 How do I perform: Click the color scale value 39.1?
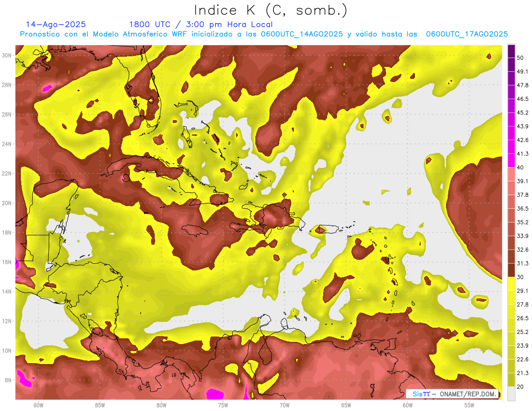tap(523, 181)
